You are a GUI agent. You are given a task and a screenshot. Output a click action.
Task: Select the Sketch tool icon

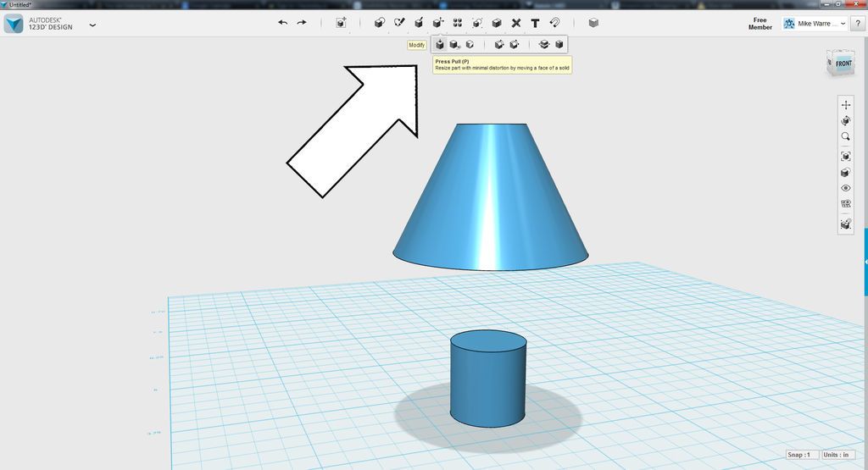(x=399, y=23)
